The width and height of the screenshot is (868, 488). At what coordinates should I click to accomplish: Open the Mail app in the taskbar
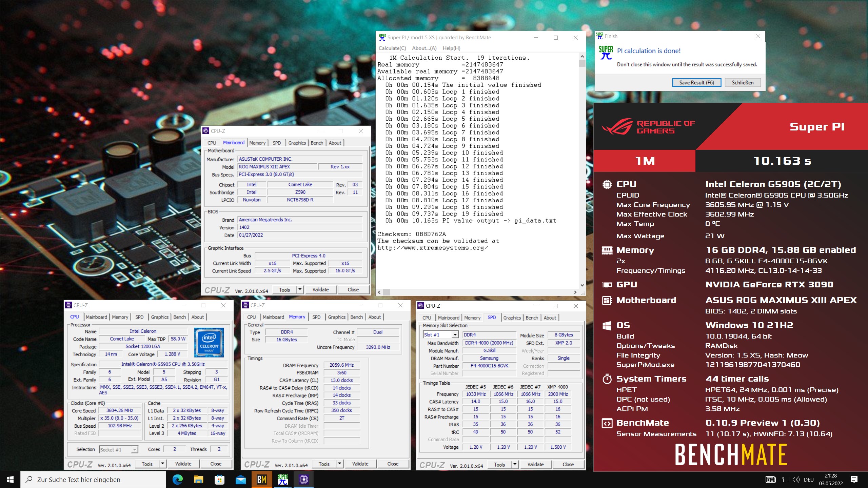coord(240,480)
